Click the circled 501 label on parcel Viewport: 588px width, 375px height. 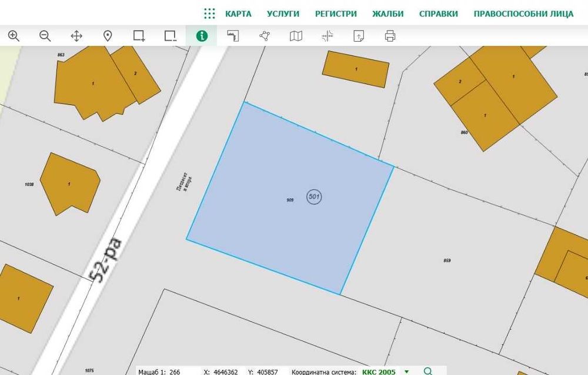tap(314, 196)
